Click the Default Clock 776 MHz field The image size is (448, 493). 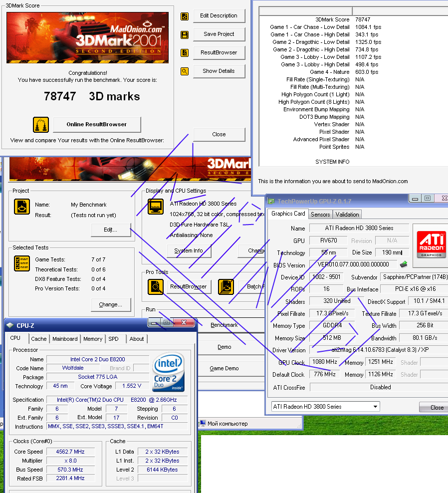click(324, 374)
